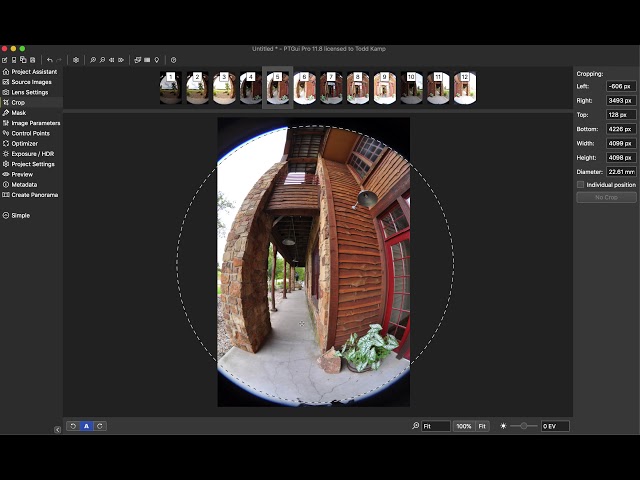Select source image thumbnail 4
The image size is (640, 480).
tap(251, 88)
